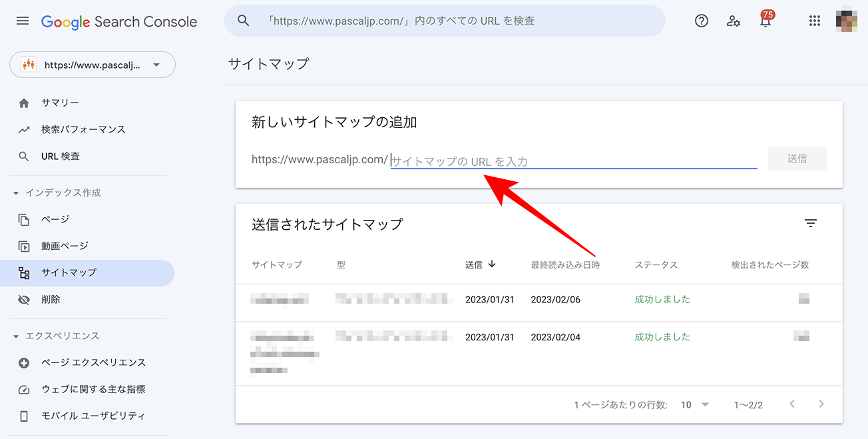Click the property favicon in selector
This screenshot has height=439, width=868.
29,65
